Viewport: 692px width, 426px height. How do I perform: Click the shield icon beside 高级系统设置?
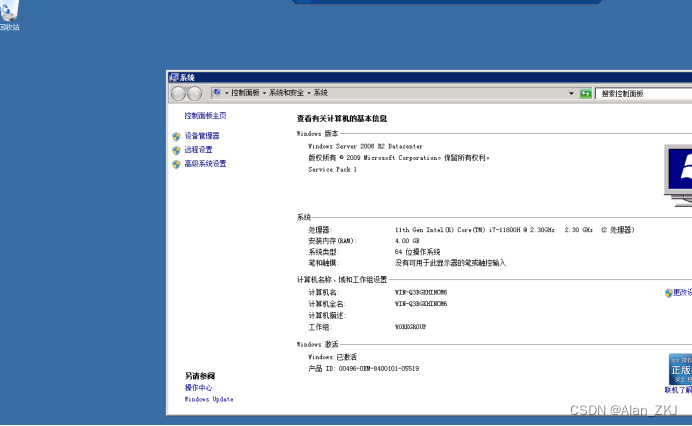click(176, 164)
